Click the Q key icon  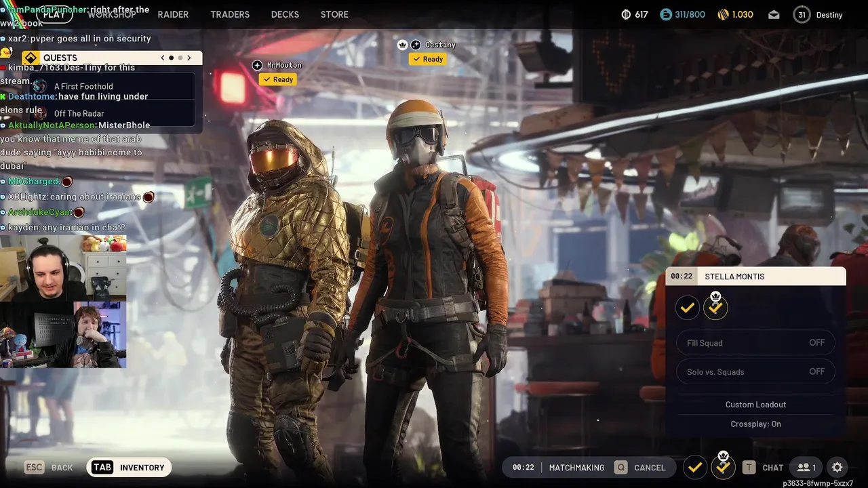[620, 468]
